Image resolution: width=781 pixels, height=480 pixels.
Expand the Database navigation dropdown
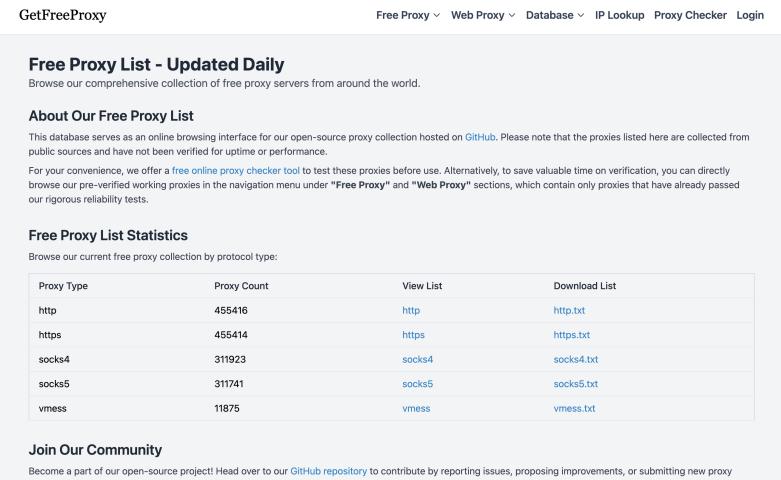click(x=555, y=15)
